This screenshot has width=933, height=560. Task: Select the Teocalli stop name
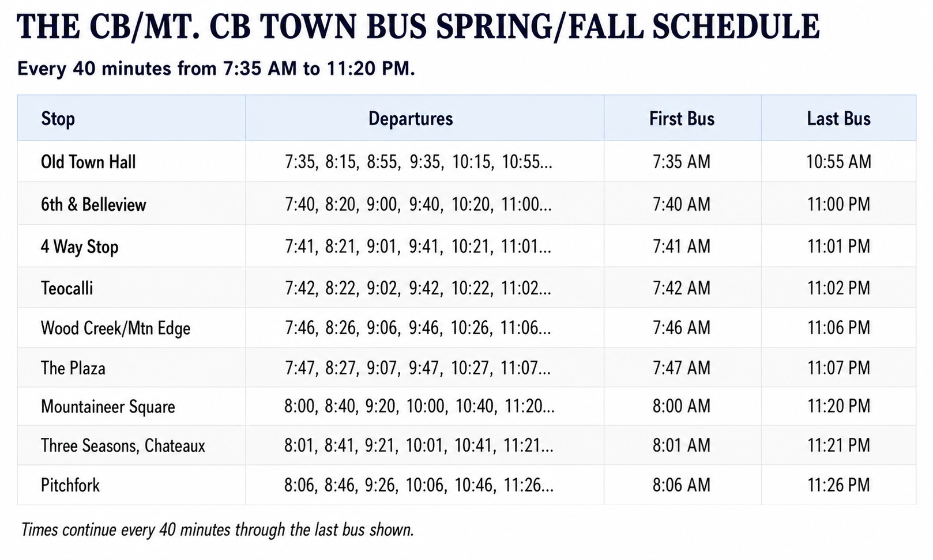pyautogui.click(x=67, y=287)
